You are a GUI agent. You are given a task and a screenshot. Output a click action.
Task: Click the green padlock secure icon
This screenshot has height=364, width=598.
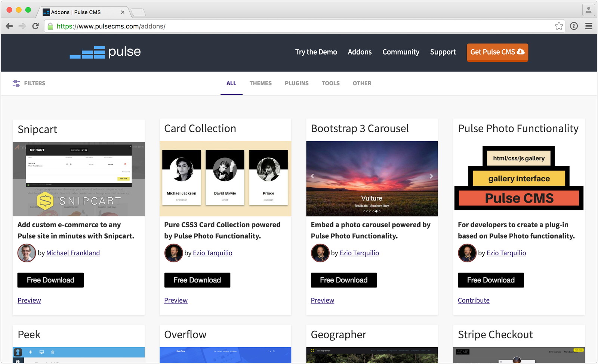coord(50,26)
